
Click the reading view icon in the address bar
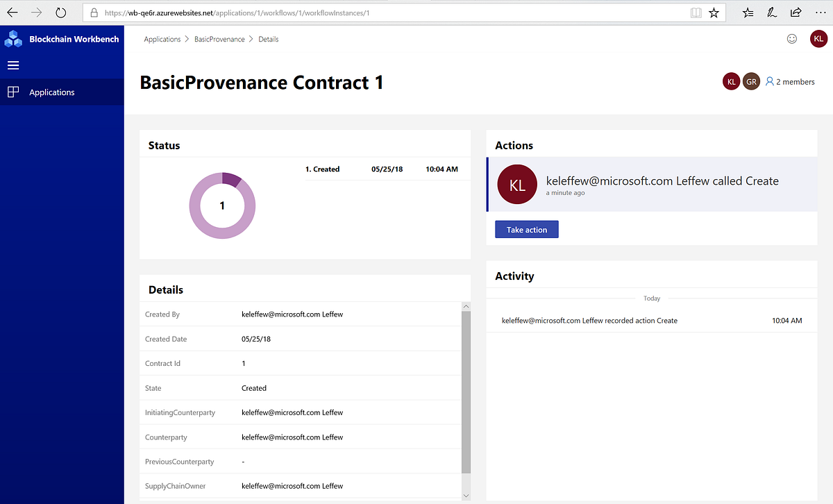pyautogui.click(x=696, y=12)
